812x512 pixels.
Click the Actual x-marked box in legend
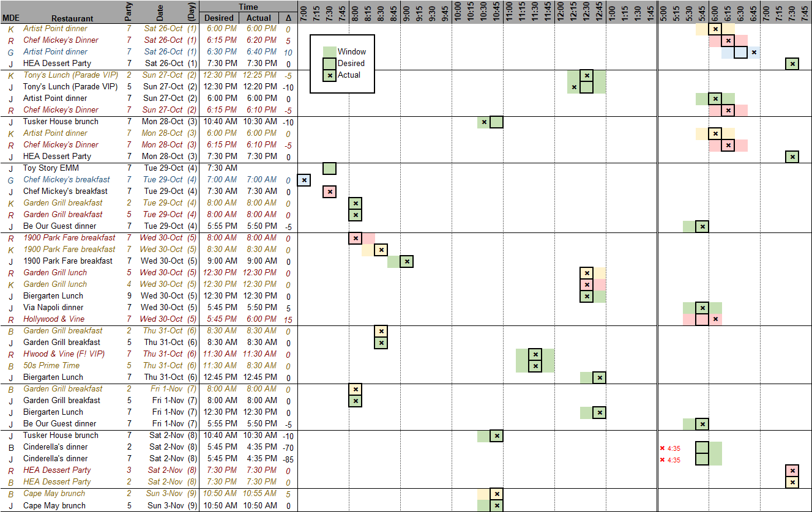coord(329,75)
